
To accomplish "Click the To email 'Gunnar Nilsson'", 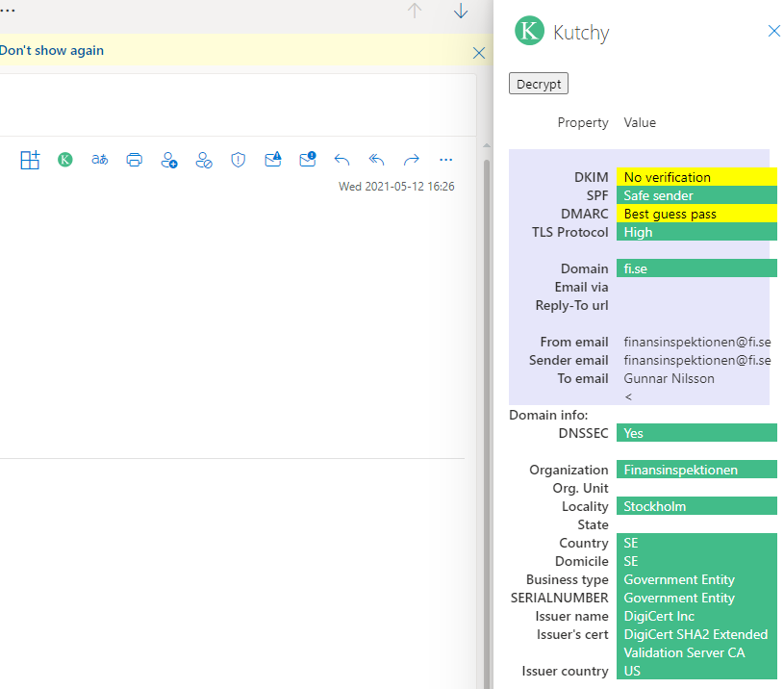I will [669, 378].
